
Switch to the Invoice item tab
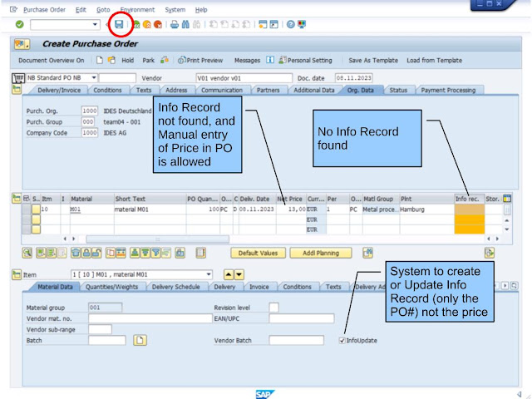259,287
